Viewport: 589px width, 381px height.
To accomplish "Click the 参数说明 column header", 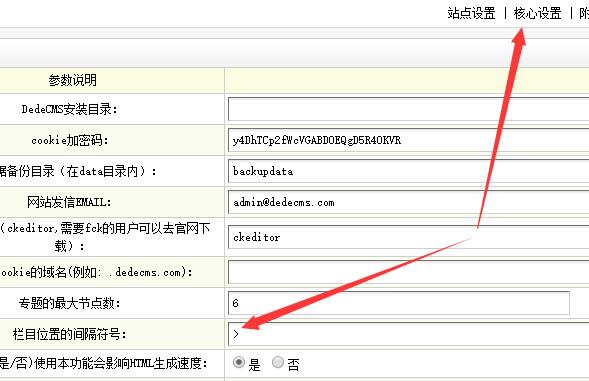I will click(72, 80).
